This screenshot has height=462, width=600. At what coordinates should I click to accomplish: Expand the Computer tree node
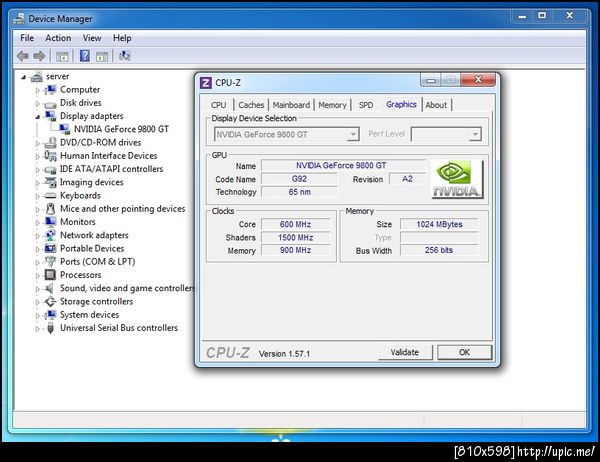pyautogui.click(x=38, y=91)
